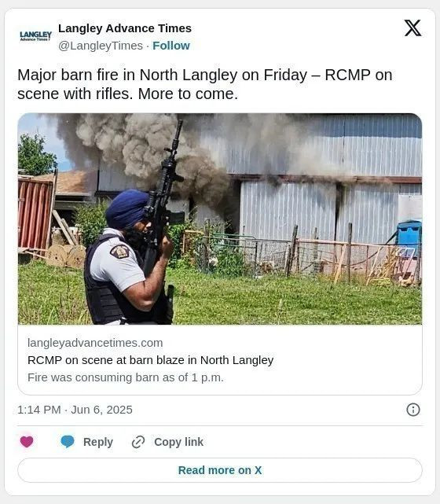This screenshot has height=504, width=440.
Task: Open article headline RCMP on scene at barn blaze
Action: tap(150, 360)
